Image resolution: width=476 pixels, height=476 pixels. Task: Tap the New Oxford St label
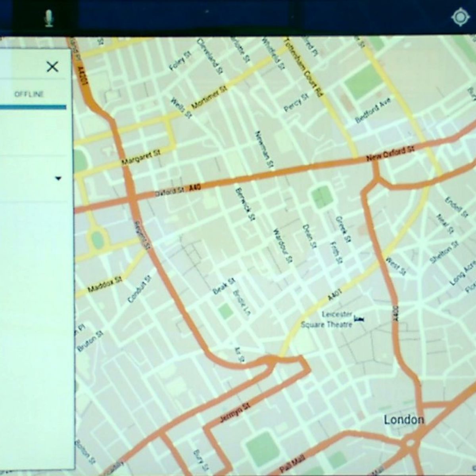pyautogui.click(x=390, y=154)
